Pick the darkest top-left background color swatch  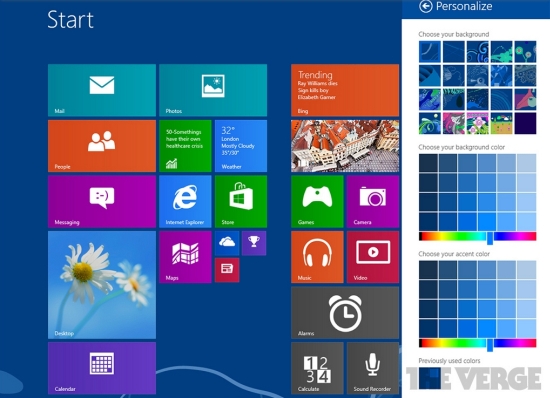click(x=428, y=163)
